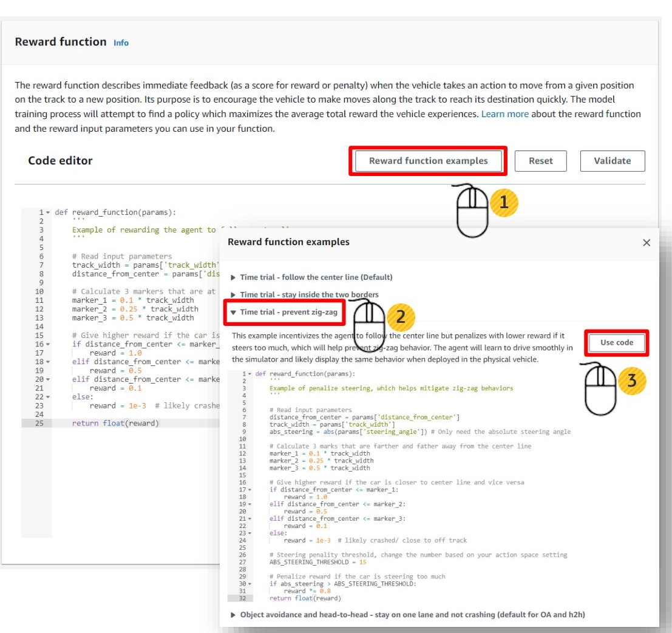Fold line 1 in the main code editor
The image size is (672, 633).
(x=49, y=213)
